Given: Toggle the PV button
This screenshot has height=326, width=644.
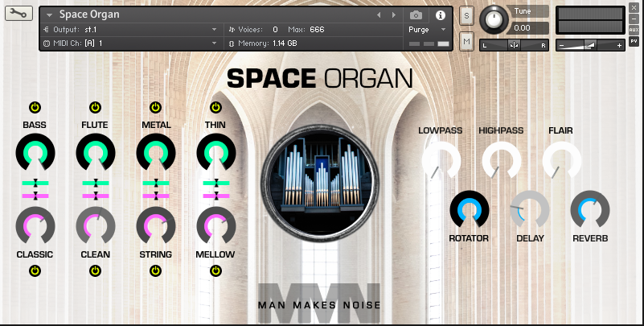Looking at the screenshot, I should 634,41.
